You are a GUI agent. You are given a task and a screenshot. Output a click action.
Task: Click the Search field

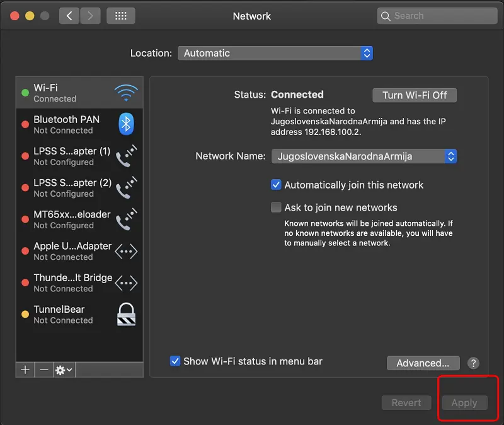(x=437, y=15)
